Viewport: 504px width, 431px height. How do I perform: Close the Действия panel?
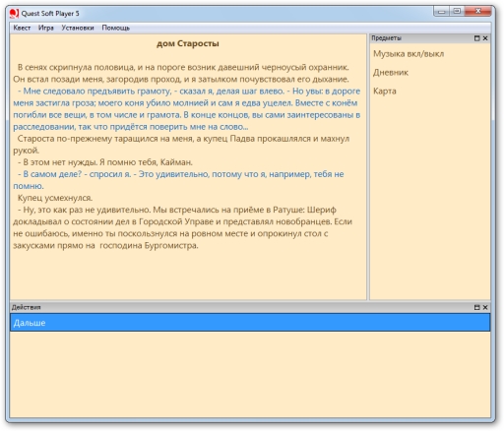click(485, 307)
